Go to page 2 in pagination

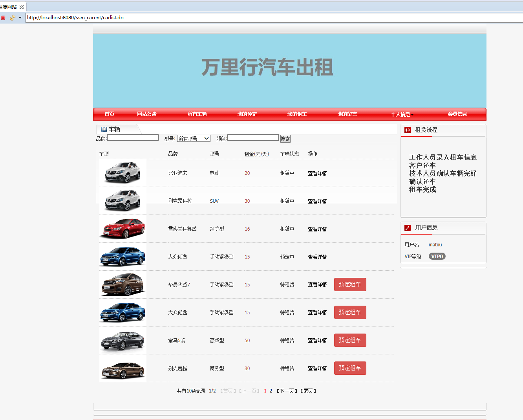tap(270, 391)
